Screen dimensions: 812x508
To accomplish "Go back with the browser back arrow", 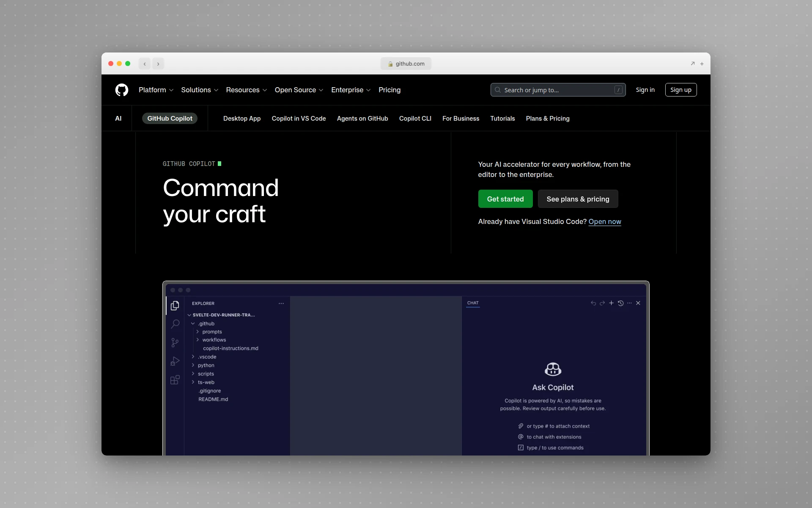I will (145, 64).
